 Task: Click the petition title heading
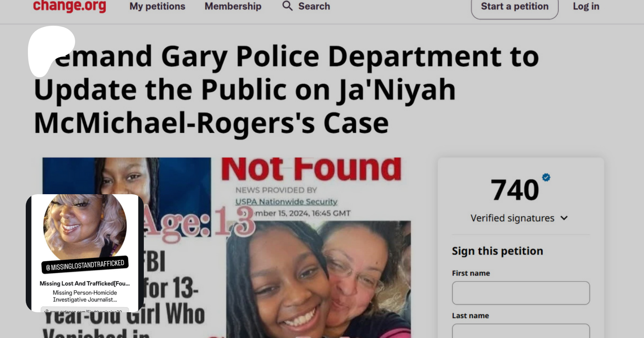pos(286,89)
